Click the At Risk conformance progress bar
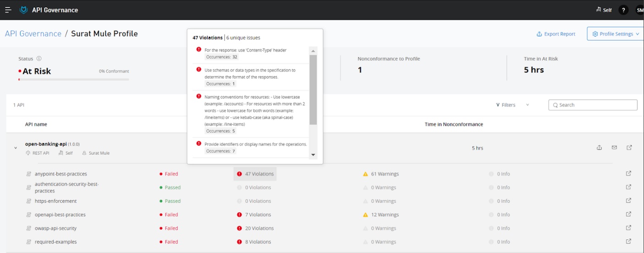The width and height of the screenshot is (644, 253). (x=74, y=79)
